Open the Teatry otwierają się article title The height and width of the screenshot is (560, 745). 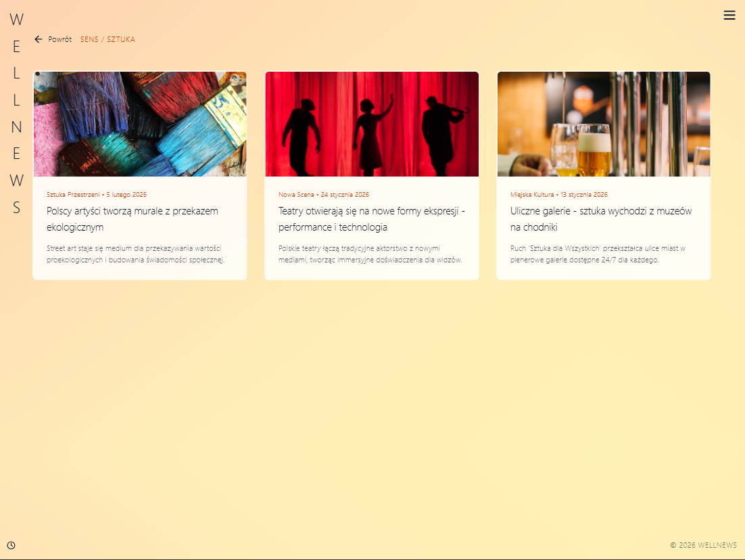pyautogui.click(x=372, y=219)
